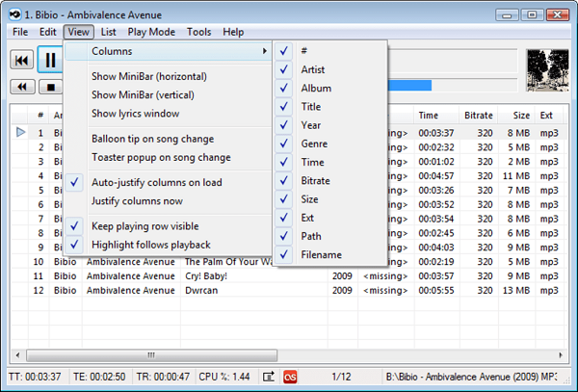Screen dimensions: 578x392
Task: Click the app icon in title bar
Action: pos(14,14)
